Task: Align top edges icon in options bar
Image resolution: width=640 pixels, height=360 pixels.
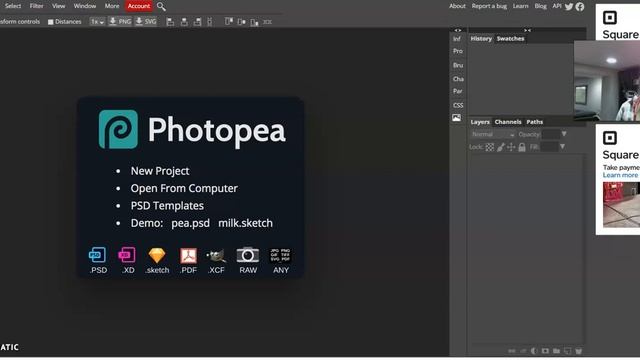Action: click(x=229, y=22)
